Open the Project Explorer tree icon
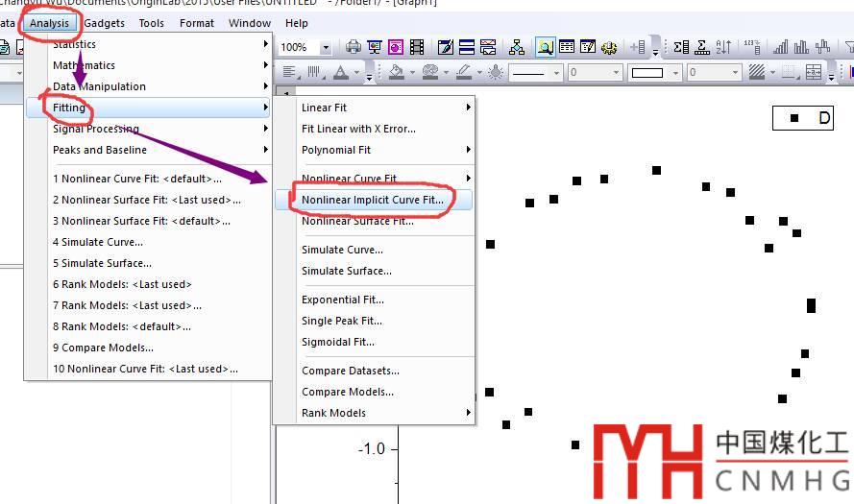 [x=516, y=47]
